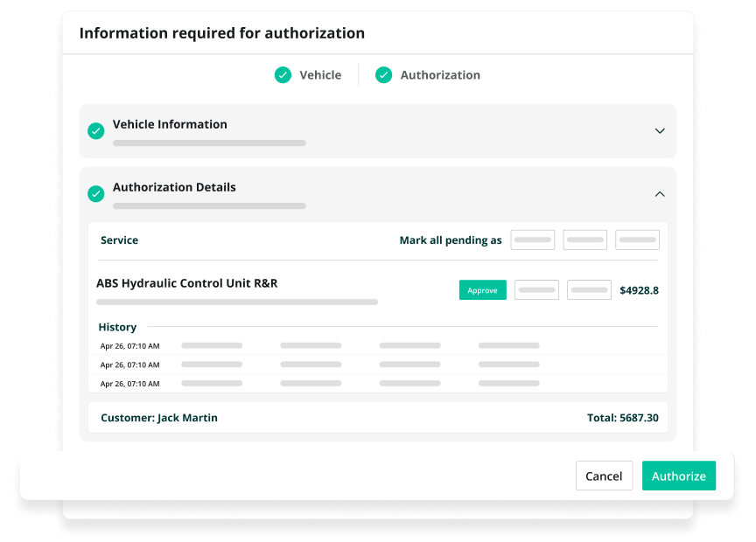Screen dimensions: 756x542
Task: Click the button immediately right of Approve
Action: pos(536,290)
